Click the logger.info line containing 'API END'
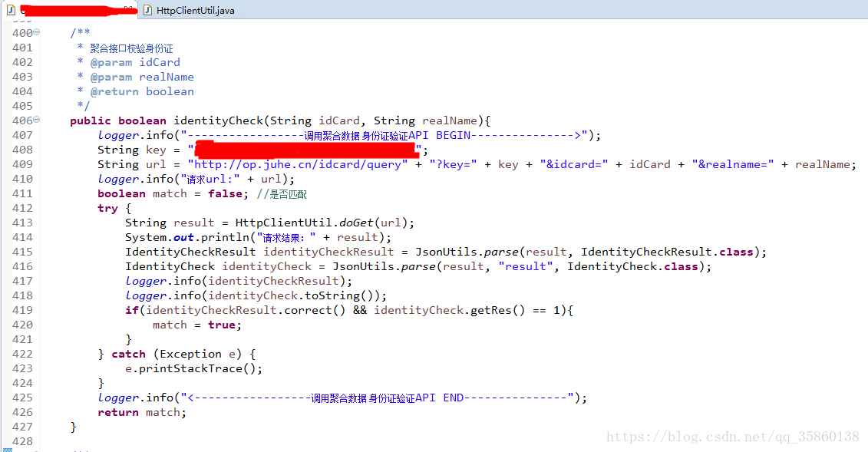The image size is (868, 452). point(342,398)
